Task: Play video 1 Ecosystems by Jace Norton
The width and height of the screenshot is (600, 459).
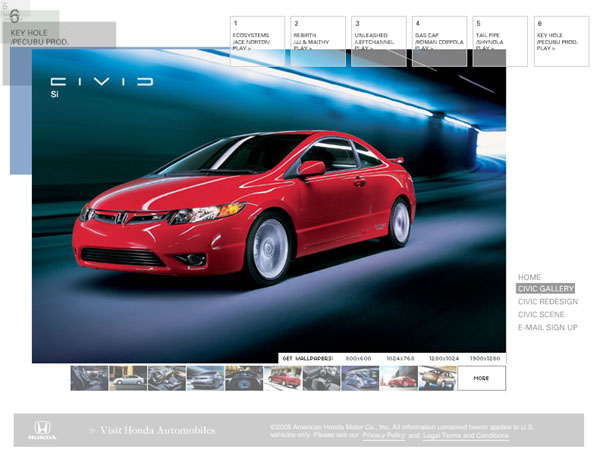Action: pos(257,41)
